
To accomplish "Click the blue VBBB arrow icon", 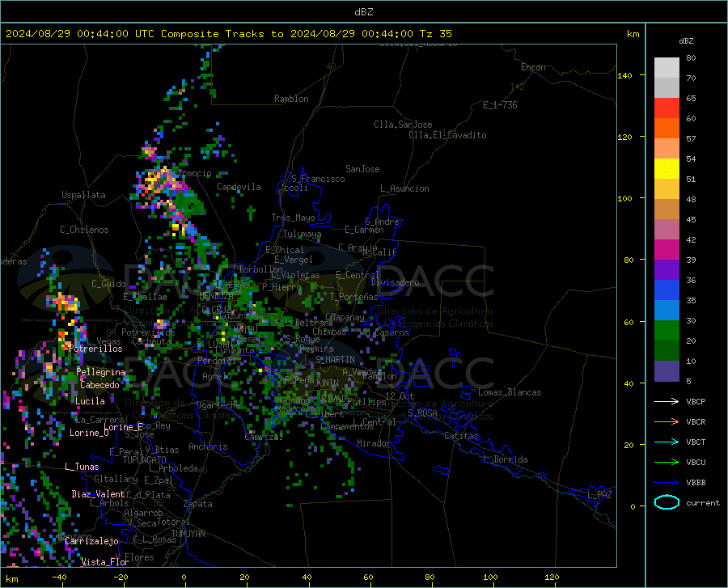I will 667,482.
